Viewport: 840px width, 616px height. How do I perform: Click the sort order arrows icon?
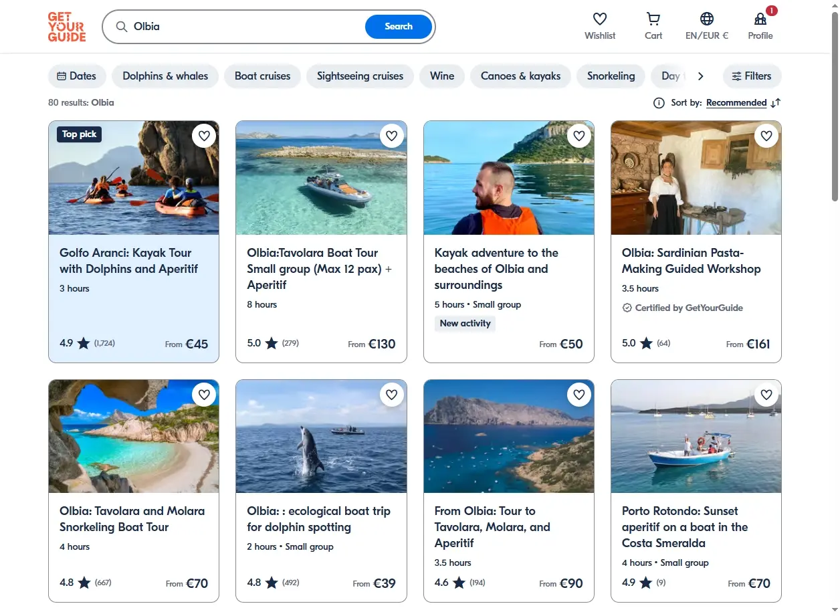click(x=776, y=103)
